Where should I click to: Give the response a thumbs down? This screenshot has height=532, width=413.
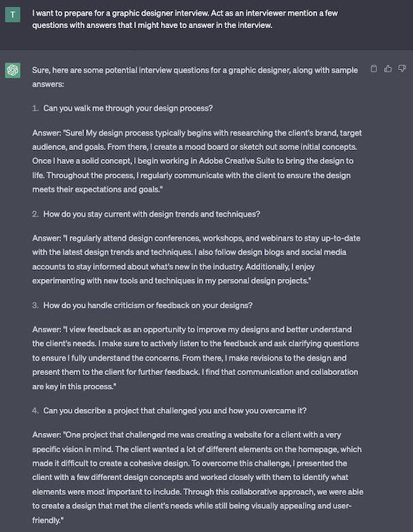[402, 69]
